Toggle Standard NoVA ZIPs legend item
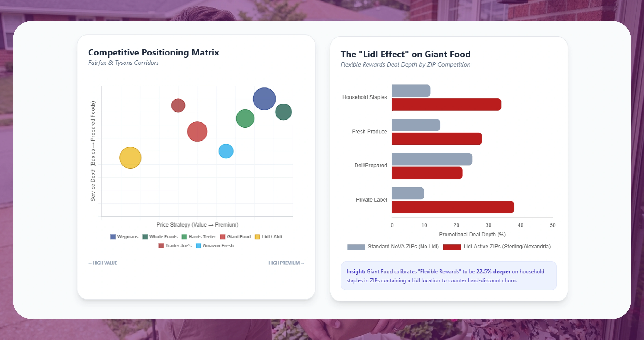The image size is (644, 340). coord(356,247)
